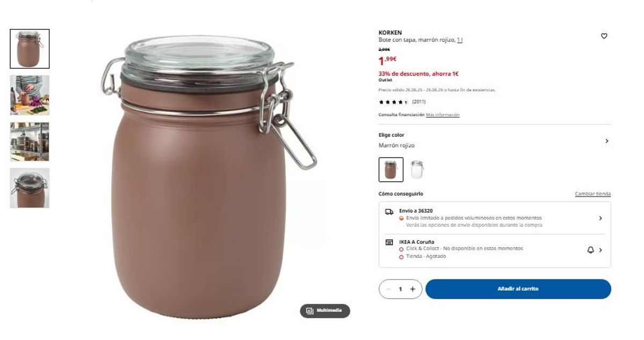This screenshot has width=644, height=340.
Task: Increase quantity with the plus icon
Action: (413, 289)
